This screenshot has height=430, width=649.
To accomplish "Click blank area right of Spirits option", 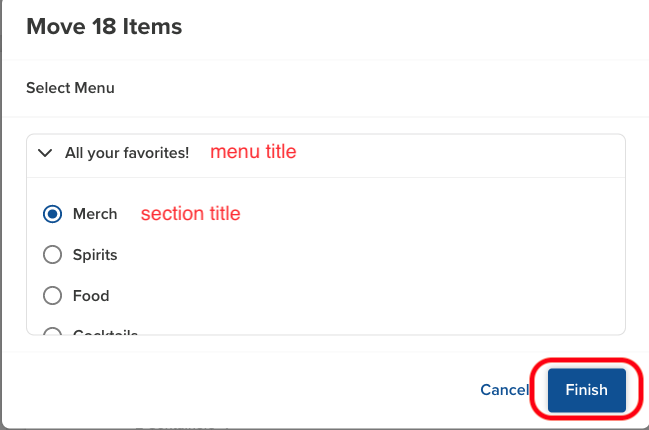I will pos(368,255).
